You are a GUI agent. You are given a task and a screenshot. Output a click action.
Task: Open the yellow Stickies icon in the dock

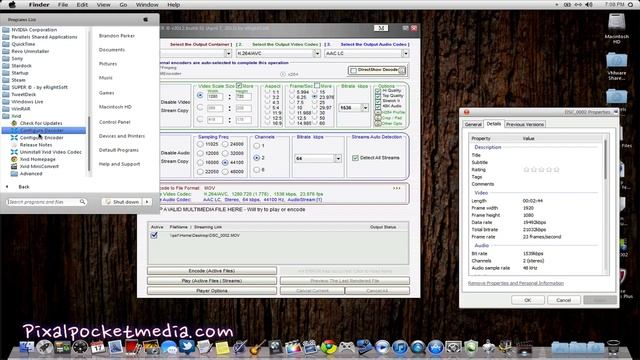point(222,348)
